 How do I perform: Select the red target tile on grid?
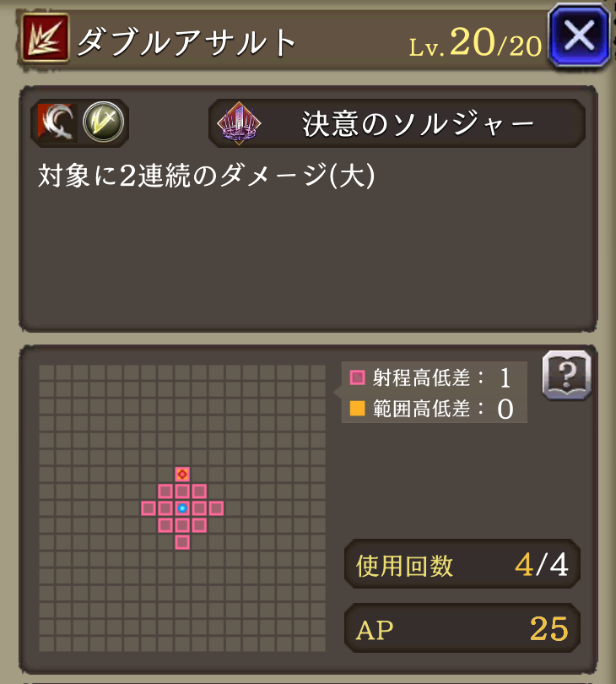click(x=182, y=475)
